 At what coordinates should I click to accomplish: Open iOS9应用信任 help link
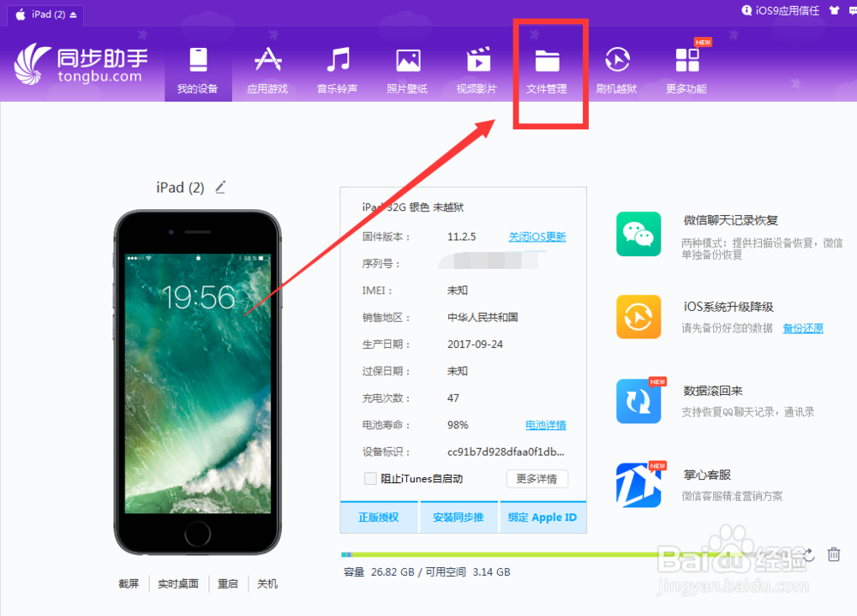pos(781,10)
